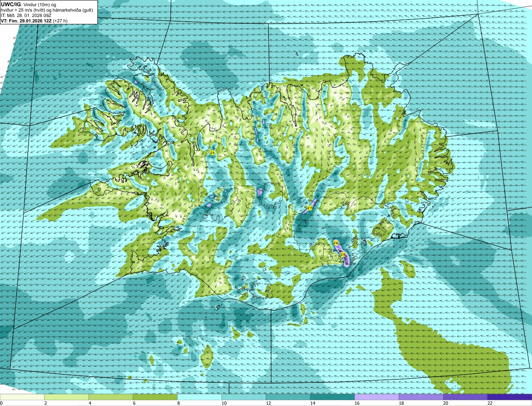Click the legend scale value 14
This screenshot has width=532, height=406.
[x=313, y=403]
